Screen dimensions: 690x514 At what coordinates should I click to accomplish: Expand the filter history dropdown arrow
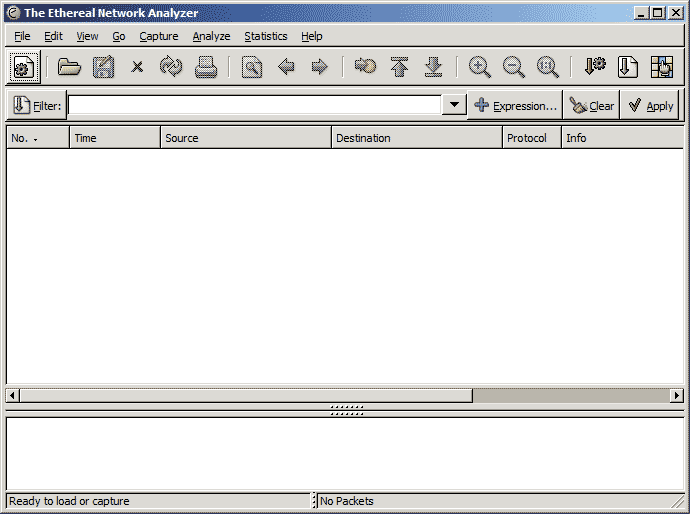click(455, 105)
